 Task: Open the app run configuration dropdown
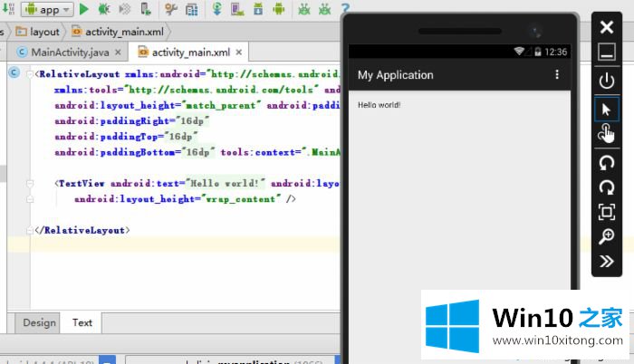(47, 9)
